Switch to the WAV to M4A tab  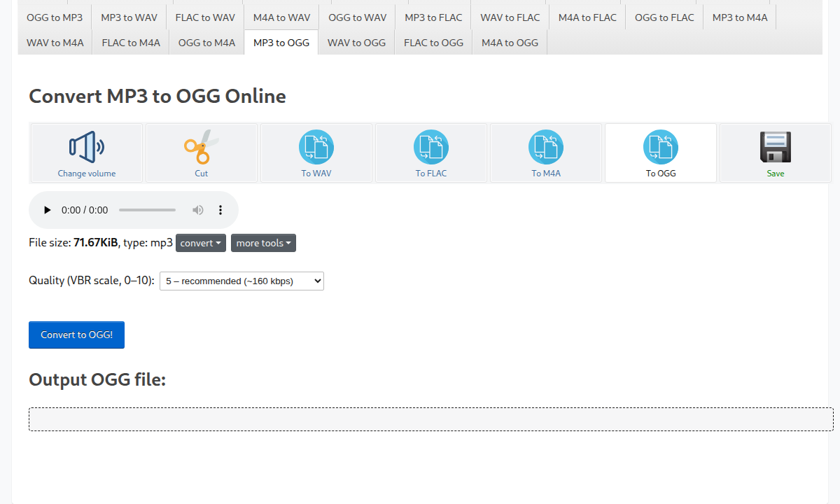tap(55, 42)
